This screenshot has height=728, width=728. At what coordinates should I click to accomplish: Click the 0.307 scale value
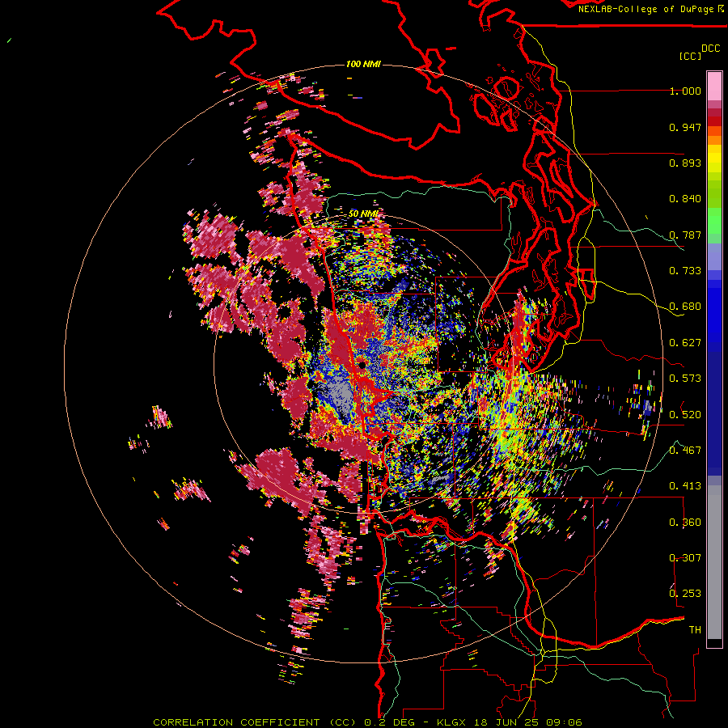point(685,557)
